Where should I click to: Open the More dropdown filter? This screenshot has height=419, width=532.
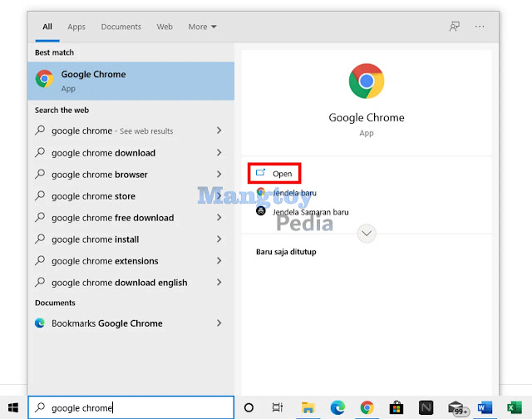tap(202, 27)
